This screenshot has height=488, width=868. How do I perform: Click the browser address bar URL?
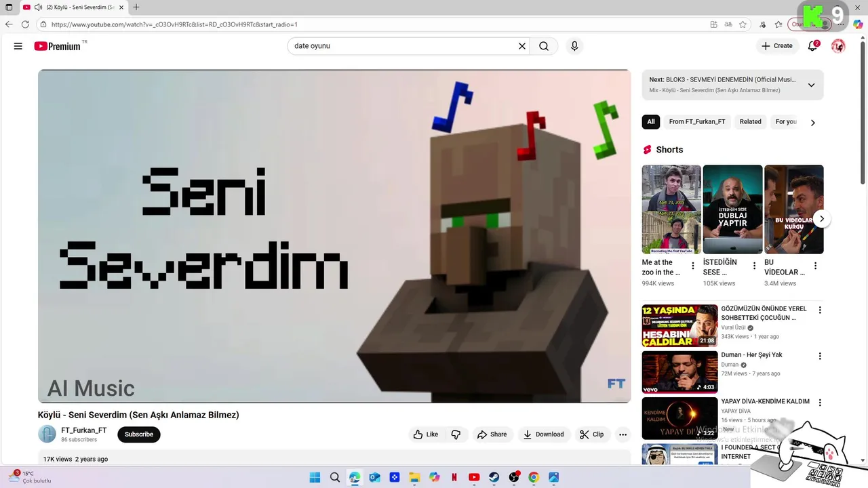click(x=174, y=24)
